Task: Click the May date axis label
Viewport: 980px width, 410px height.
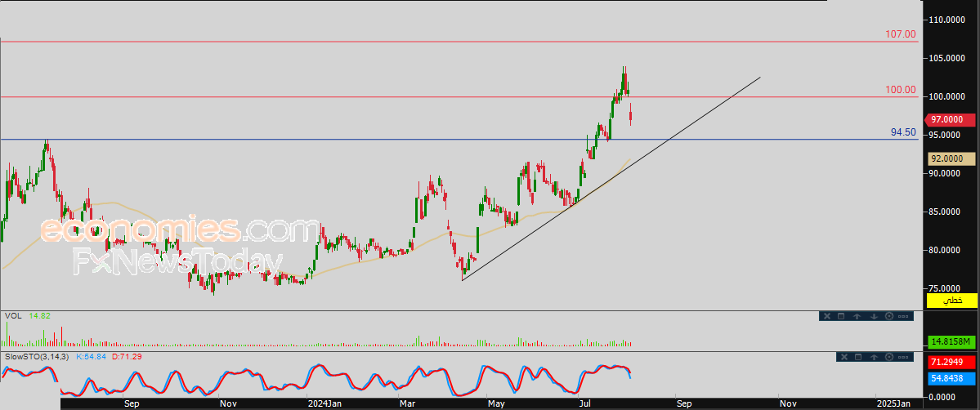Action: [496, 403]
